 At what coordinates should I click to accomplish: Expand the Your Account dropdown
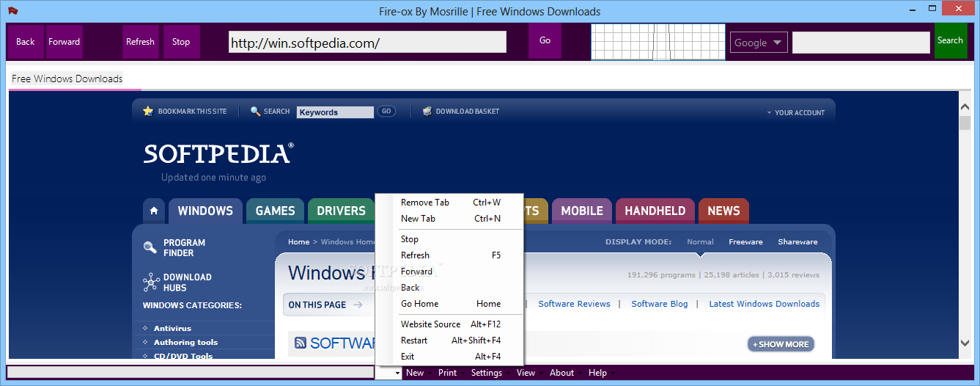point(795,113)
